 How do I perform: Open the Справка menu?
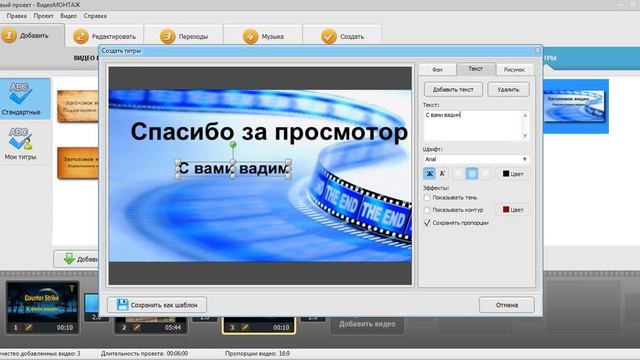tap(95, 16)
